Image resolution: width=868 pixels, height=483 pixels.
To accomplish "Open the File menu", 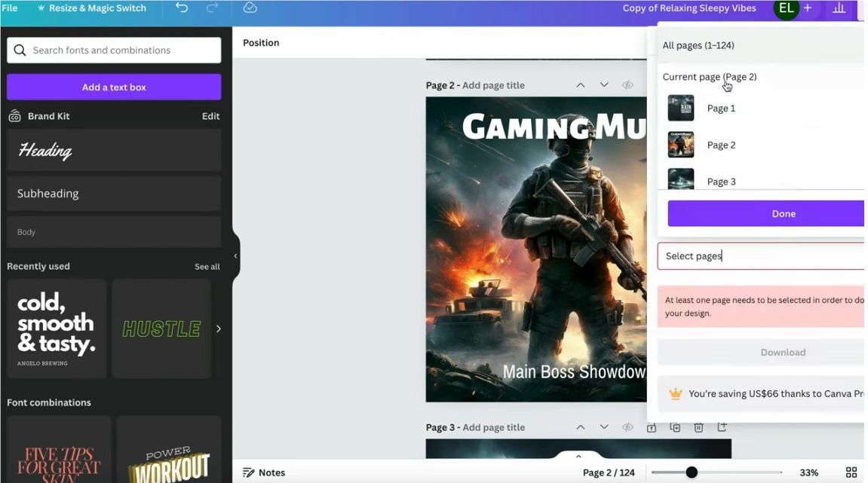I will coord(10,8).
